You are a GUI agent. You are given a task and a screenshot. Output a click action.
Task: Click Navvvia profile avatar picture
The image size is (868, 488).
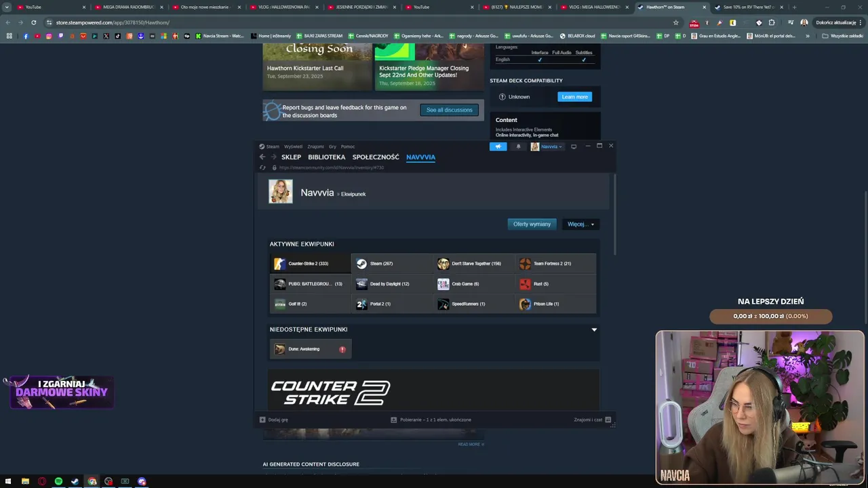pyautogui.click(x=281, y=192)
